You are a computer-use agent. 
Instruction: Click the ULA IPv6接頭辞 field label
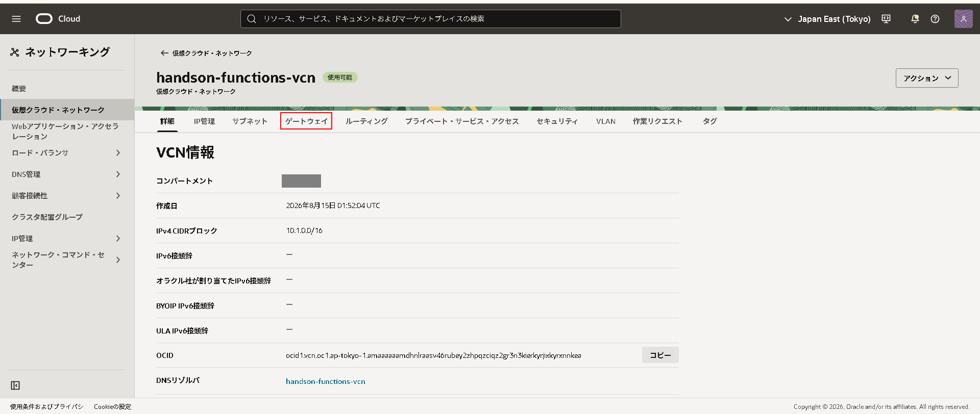(x=182, y=331)
